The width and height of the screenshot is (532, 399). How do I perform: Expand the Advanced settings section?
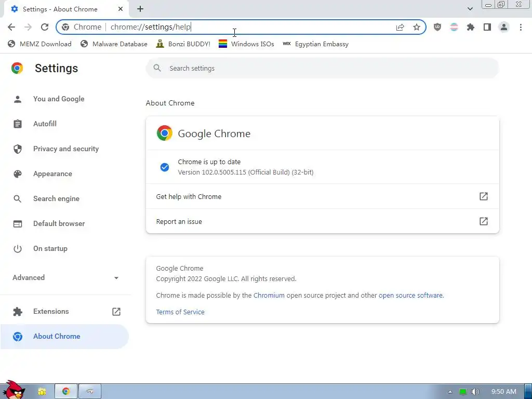pos(64,277)
